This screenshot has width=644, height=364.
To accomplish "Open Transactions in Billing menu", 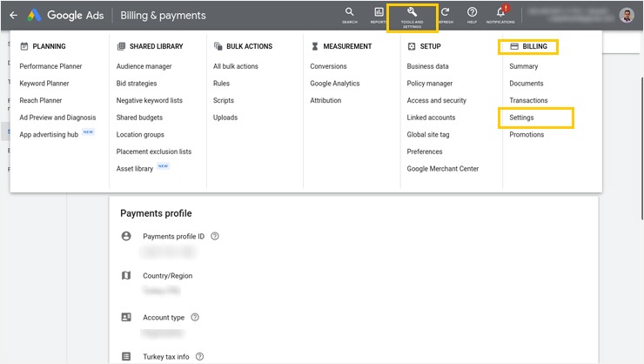I will pos(529,100).
